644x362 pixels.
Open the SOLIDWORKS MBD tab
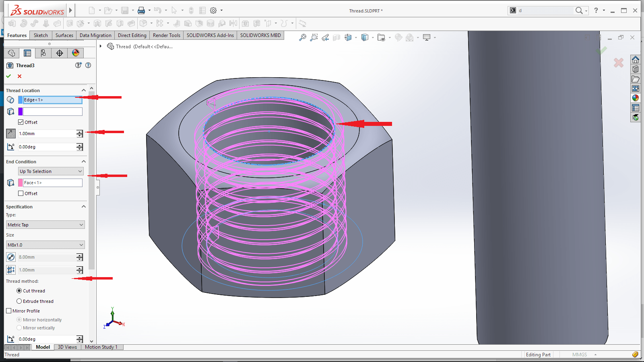(x=260, y=35)
